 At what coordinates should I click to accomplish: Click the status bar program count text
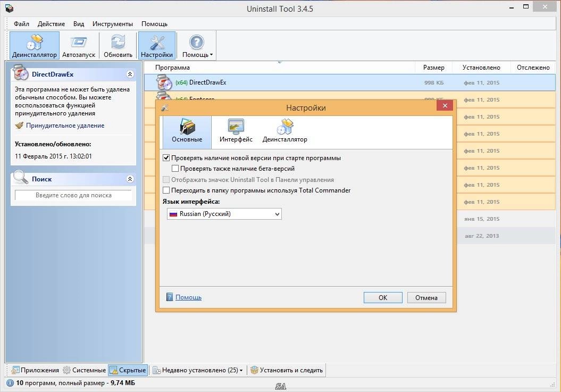coord(76,383)
